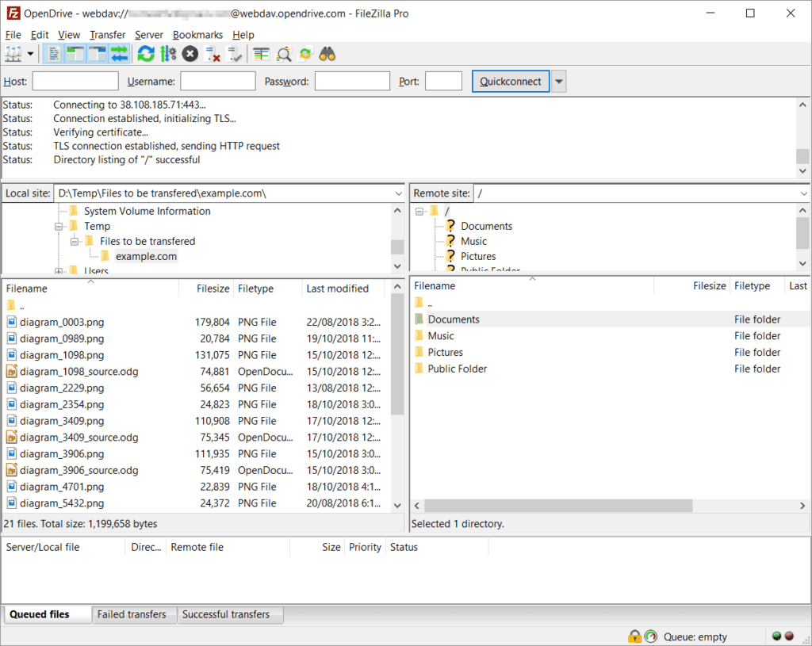Open the process queue settings icon

click(168, 54)
